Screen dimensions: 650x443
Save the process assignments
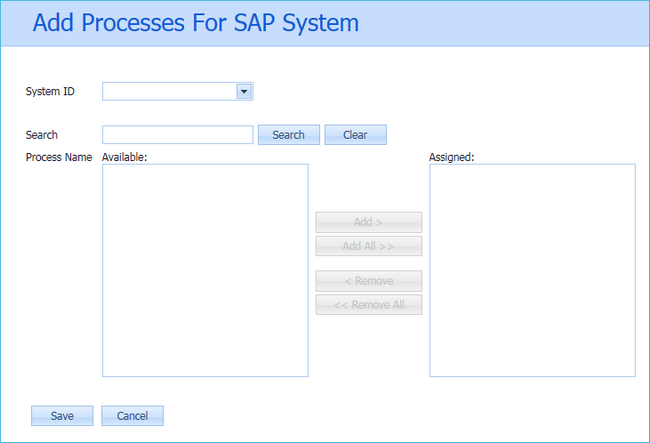tap(62, 416)
